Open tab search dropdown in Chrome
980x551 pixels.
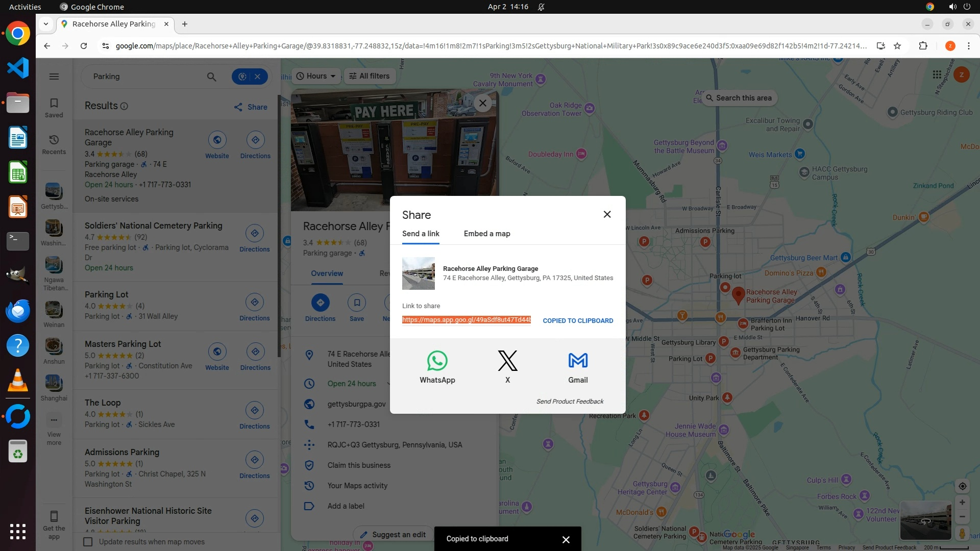pos(46,24)
